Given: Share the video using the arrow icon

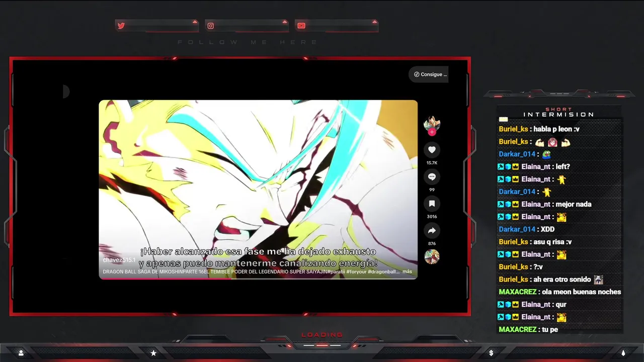Looking at the screenshot, I should pos(432,230).
